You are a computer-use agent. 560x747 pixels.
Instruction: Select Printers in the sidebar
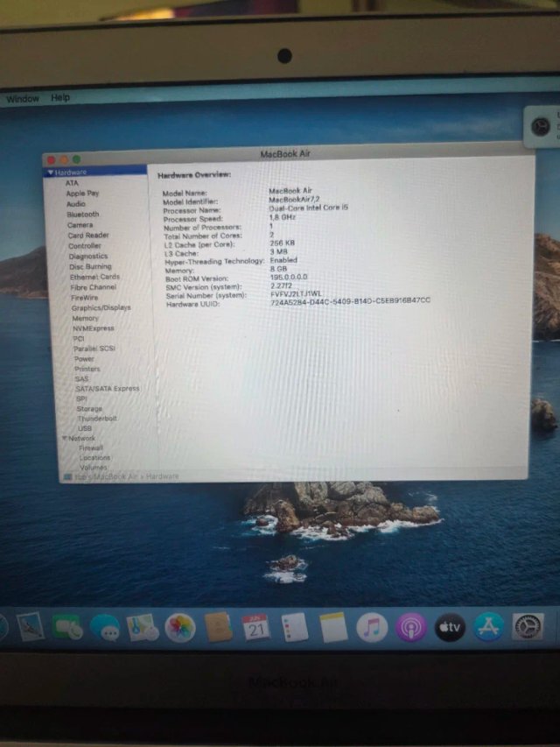tap(87, 369)
